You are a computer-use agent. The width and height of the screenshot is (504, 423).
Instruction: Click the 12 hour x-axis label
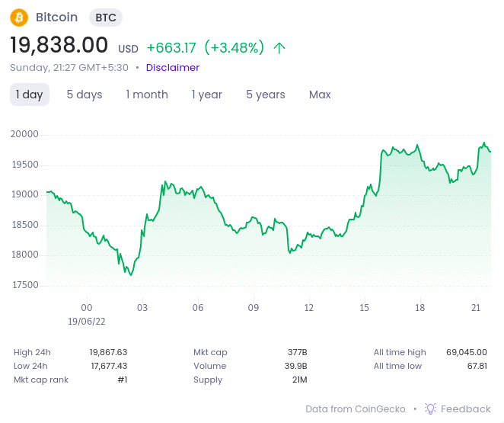tap(309, 308)
